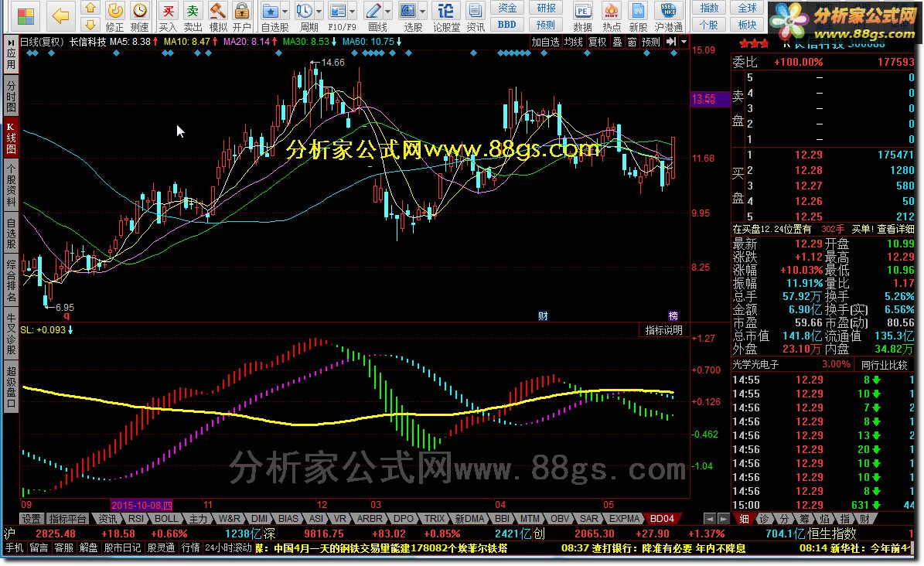The height and width of the screenshot is (566, 924).
Task: Expand the chart options dropdown arrow
Action: [x=684, y=42]
